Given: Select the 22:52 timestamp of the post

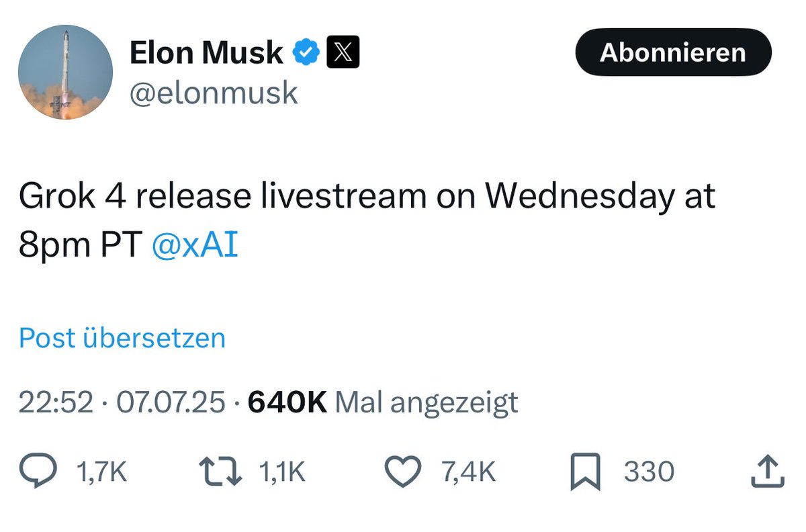Looking at the screenshot, I should click(x=57, y=402).
